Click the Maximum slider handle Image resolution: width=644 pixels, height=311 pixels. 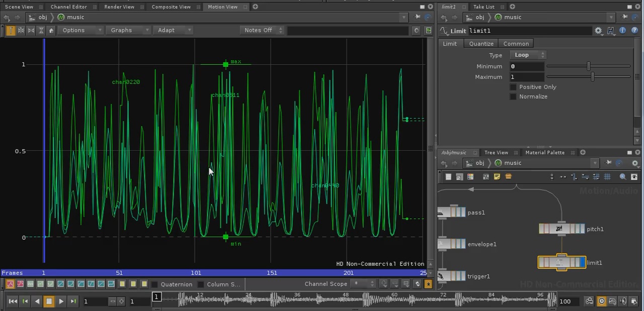click(592, 76)
